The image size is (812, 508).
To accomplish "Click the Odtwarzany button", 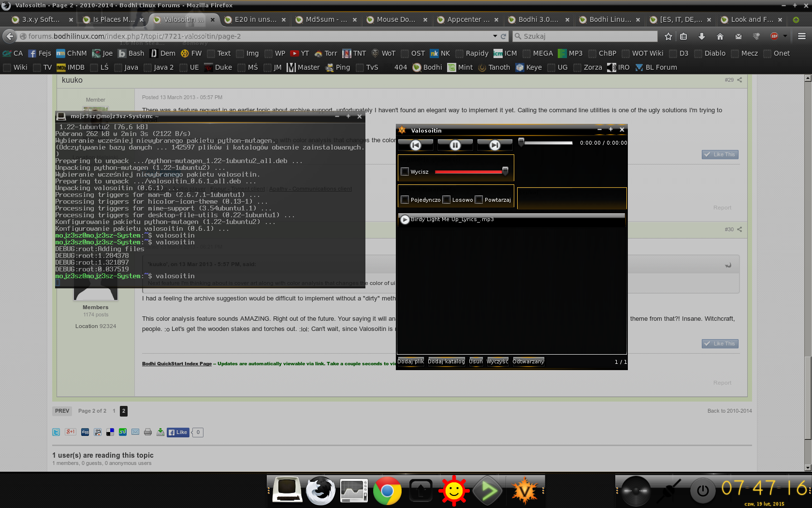I will pyautogui.click(x=528, y=361).
